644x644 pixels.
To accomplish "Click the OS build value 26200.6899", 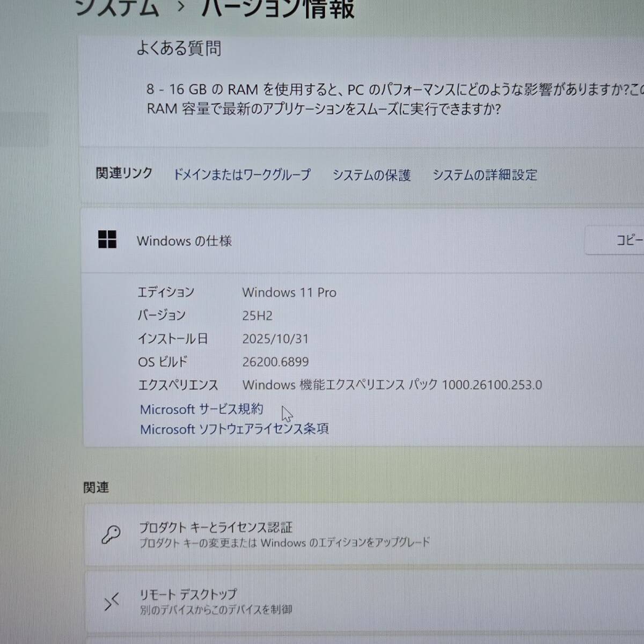I will 275,362.
